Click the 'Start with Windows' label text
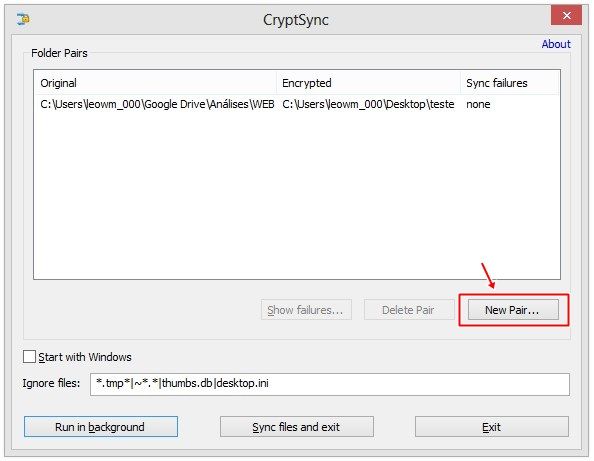Viewport: 594px width, 461px height. tap(85, 357)
